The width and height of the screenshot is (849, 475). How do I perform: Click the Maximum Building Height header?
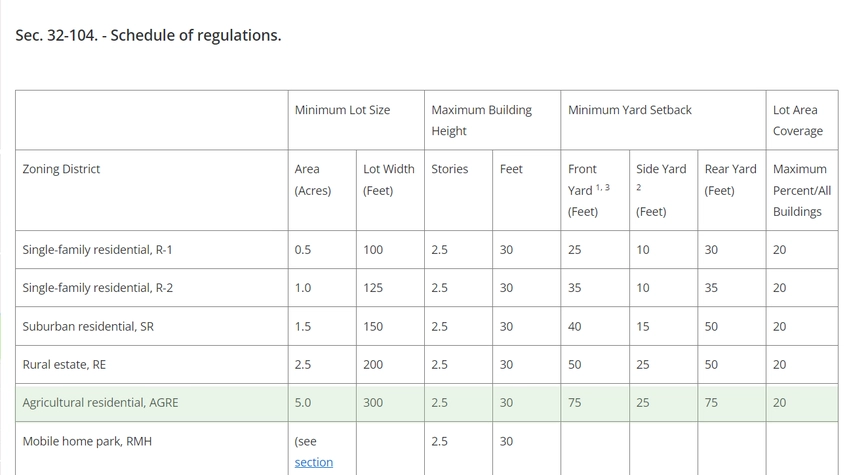tap(481, 120)
